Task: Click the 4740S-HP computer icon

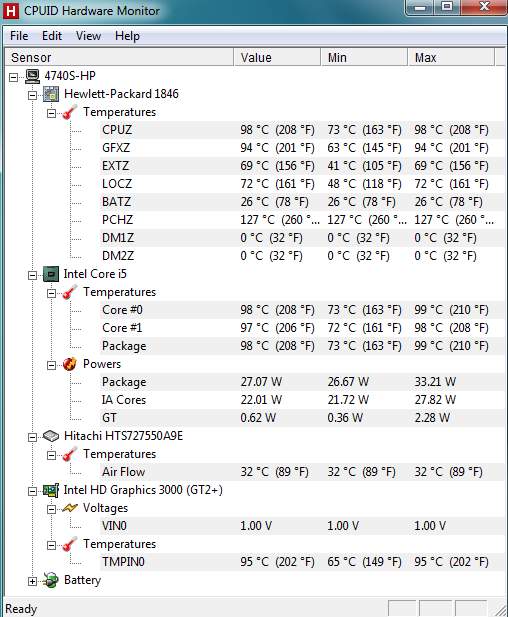Action: pos(32,76)
